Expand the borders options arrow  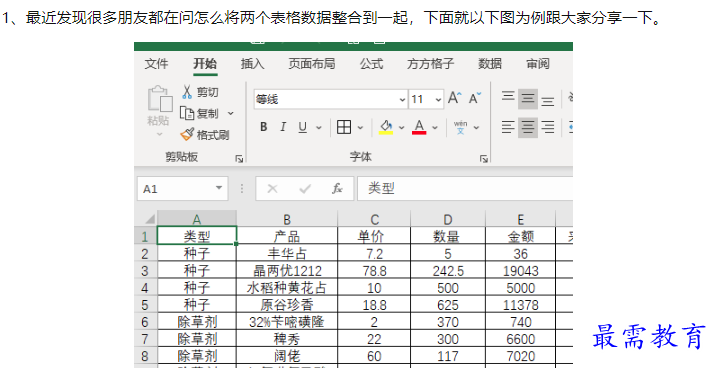pos(360,128)
